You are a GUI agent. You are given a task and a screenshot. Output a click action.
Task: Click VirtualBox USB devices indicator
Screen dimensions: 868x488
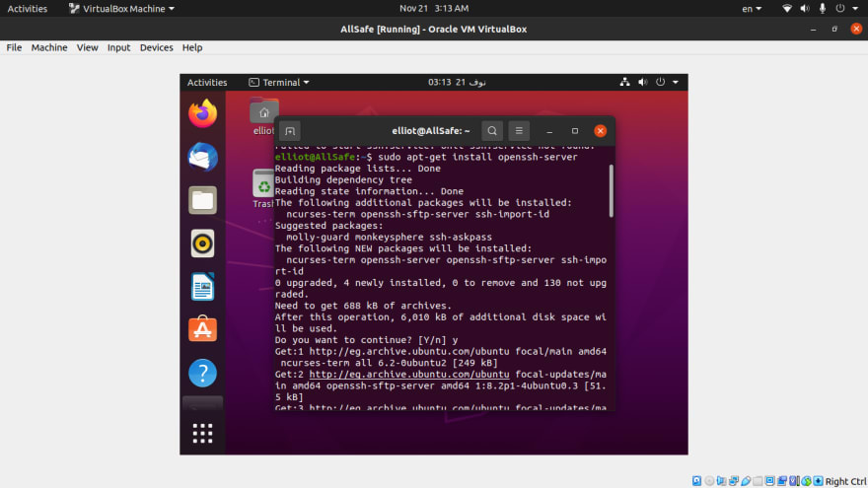coord(746,481)
